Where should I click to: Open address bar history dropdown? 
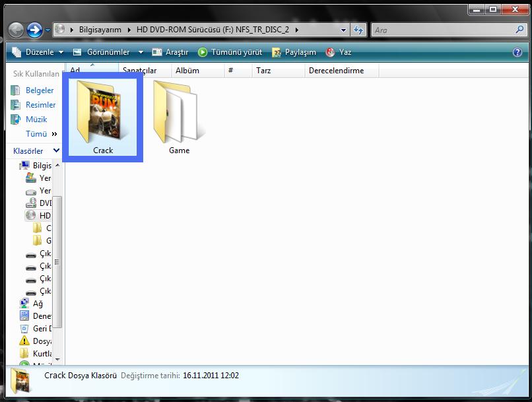[x=343, y=30]
